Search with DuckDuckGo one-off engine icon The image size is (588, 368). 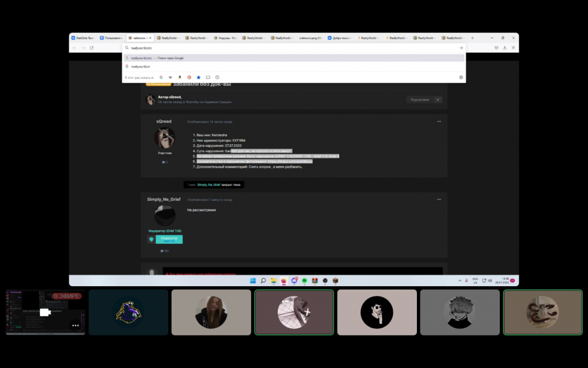pyautogui.click(x=189, y=77)
